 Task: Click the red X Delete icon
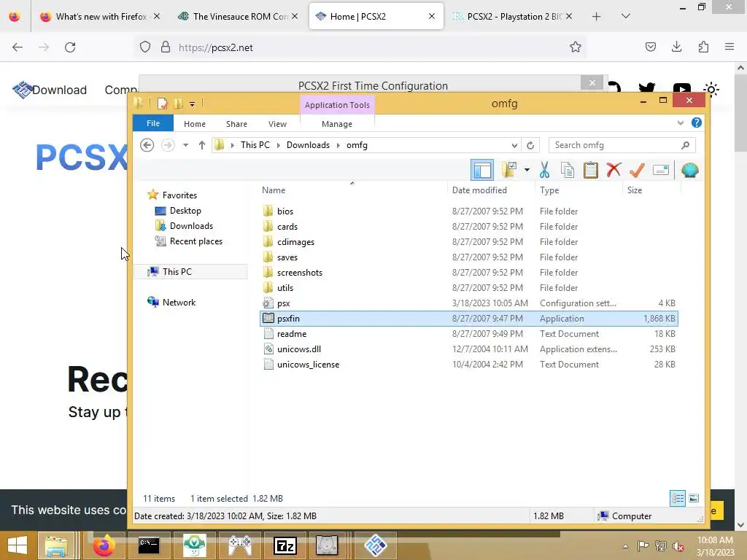tap(614, 170)
